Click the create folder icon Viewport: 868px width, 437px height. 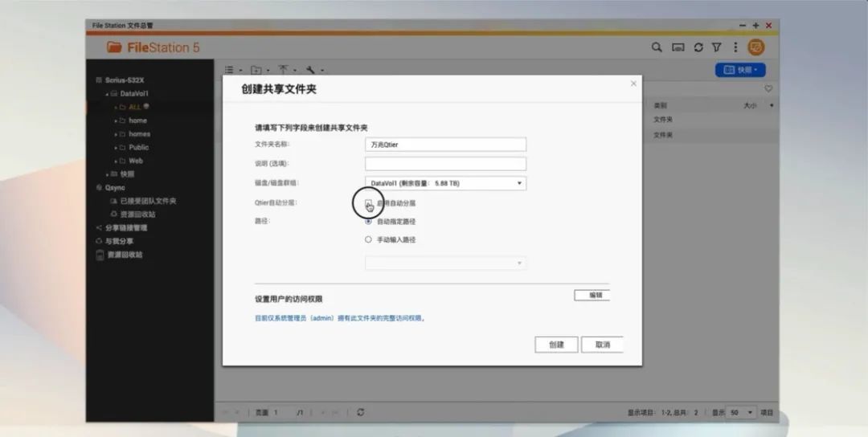[256, 70]
